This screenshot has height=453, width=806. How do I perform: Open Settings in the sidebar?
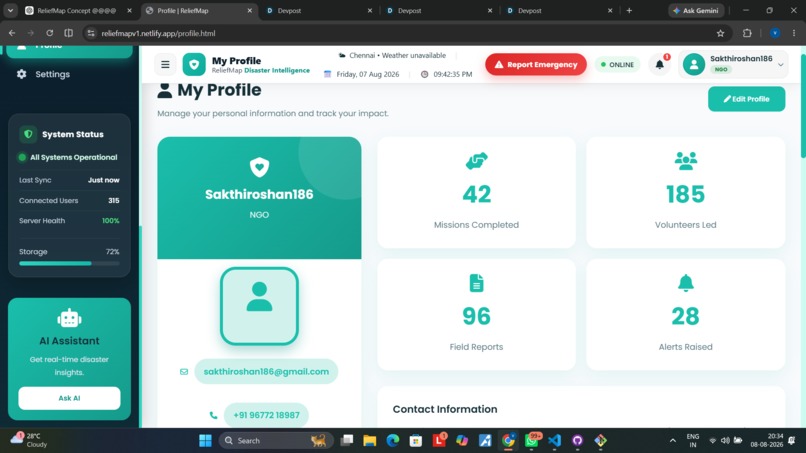(x=52, y=74)
